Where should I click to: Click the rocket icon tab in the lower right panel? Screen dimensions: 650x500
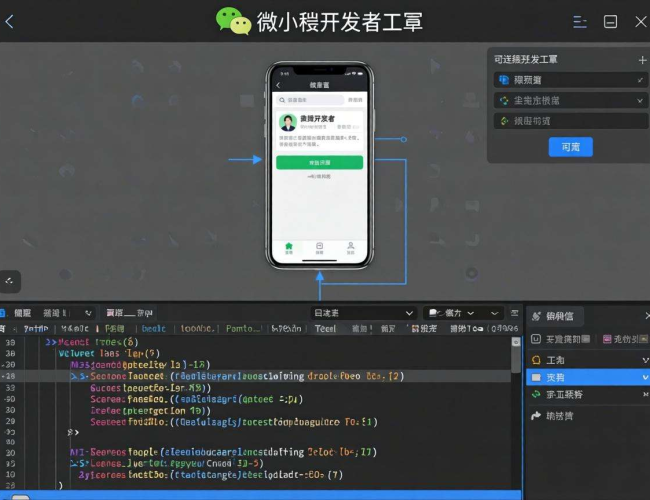pyautogui.click(x=555, y=316)
